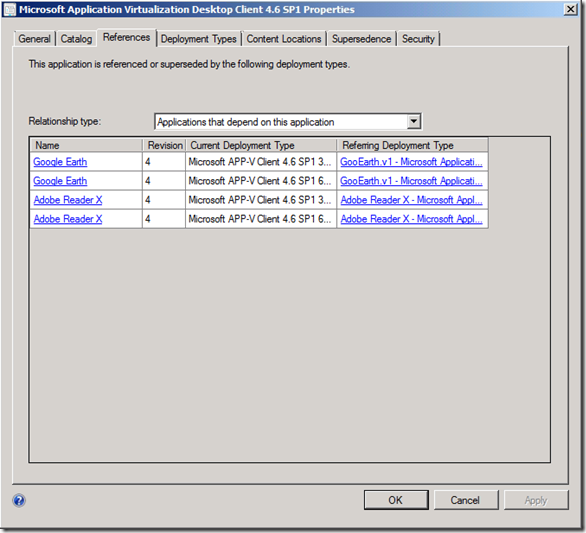Screen dimensions: 586x533
Task: Expand the Relationship type dropdown arrow
Action: pos(413,121)
